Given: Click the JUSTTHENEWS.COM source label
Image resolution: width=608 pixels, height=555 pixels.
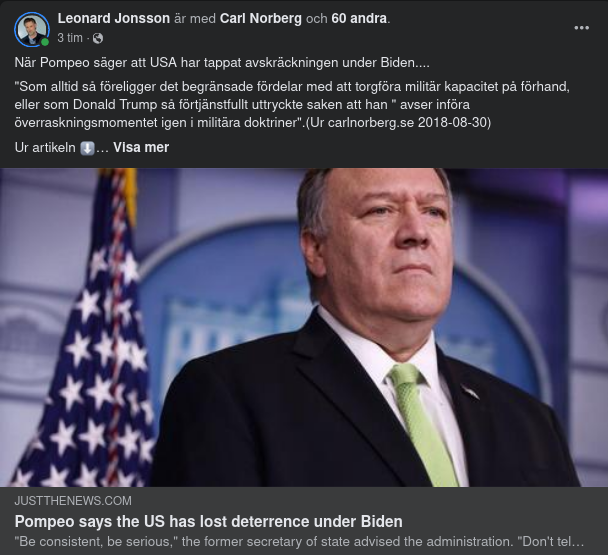Looking at the screenshot, I should point(73,500).
